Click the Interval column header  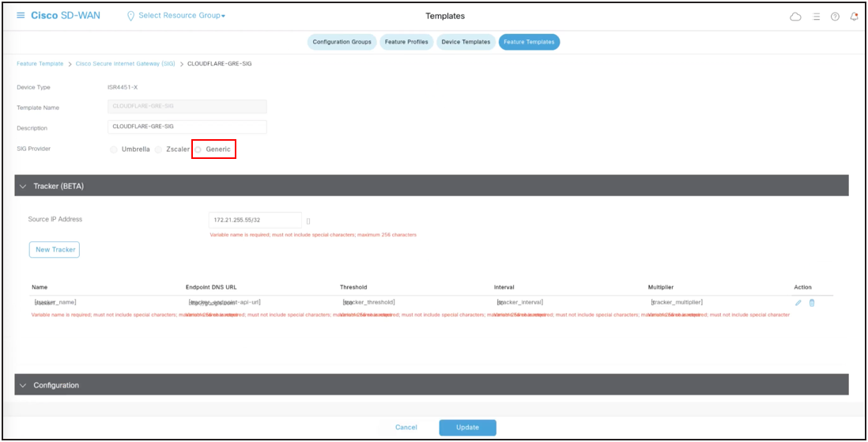504,288
